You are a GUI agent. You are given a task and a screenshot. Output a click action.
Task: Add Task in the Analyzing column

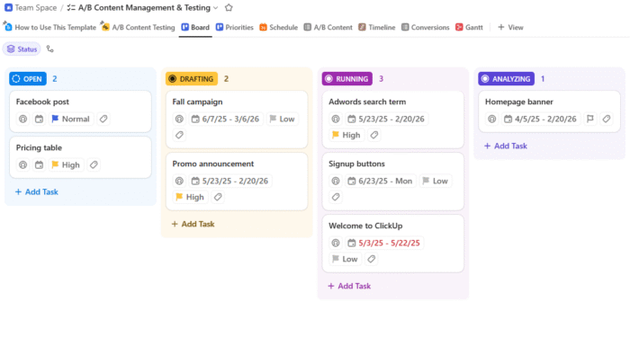(506, 146)
